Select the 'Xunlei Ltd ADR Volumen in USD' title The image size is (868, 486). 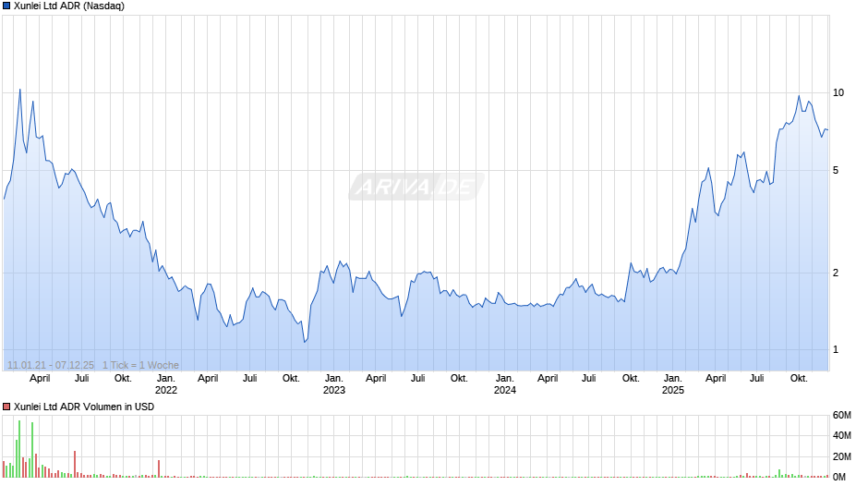pyautogui.click(x=84, y=407)
